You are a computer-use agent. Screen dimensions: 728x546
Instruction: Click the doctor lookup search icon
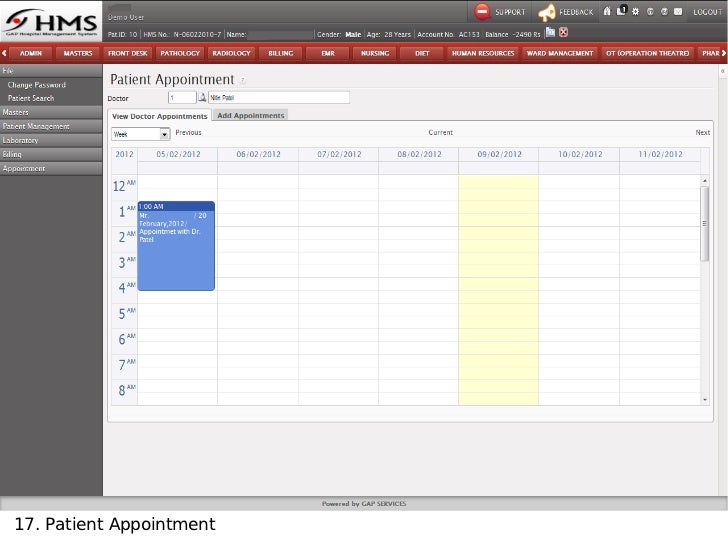tap(202, 98)
